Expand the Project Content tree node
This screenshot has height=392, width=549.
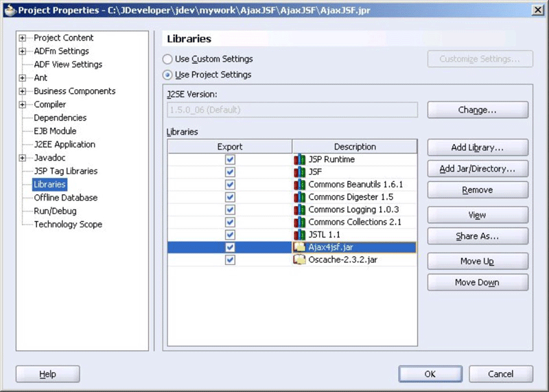(23, 38)
